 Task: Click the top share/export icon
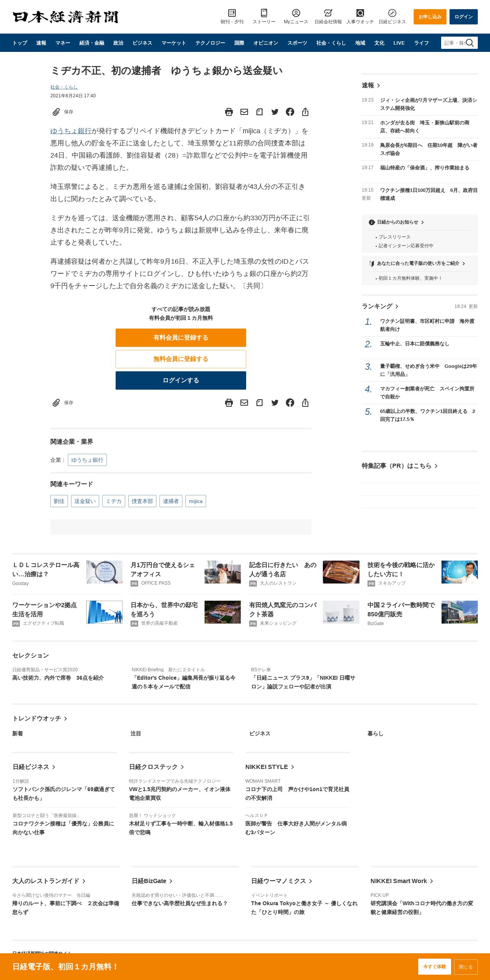[305, 112]
